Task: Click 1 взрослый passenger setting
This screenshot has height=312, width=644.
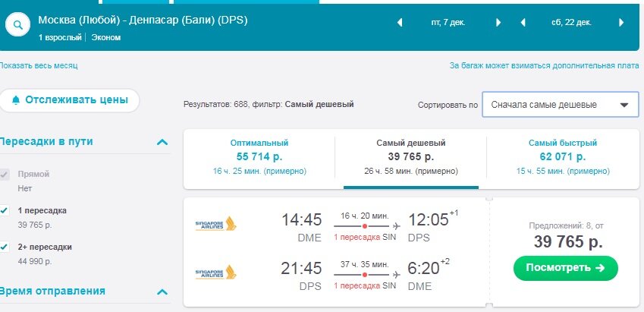Action: click(x=60, y=38)
